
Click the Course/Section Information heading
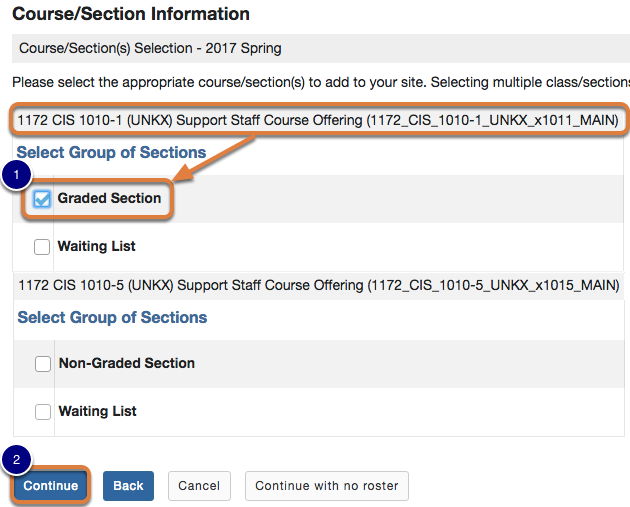coord(131,15)
